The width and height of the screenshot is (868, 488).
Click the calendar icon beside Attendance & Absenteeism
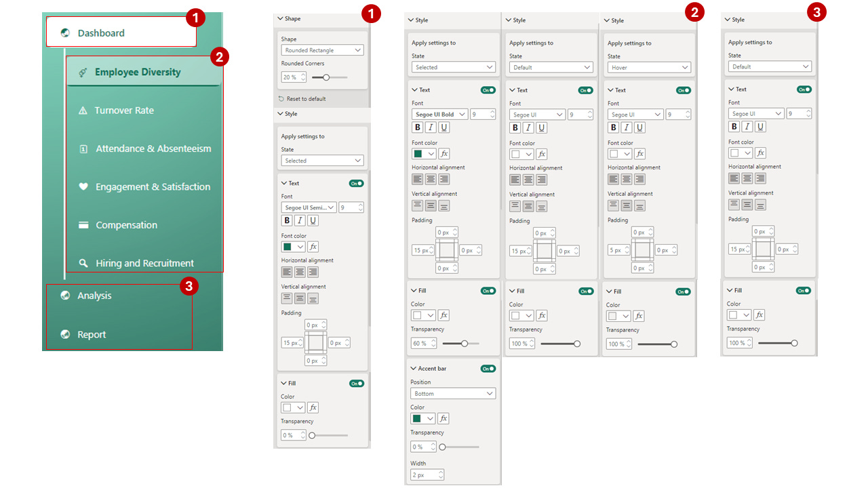coord(83,149)
